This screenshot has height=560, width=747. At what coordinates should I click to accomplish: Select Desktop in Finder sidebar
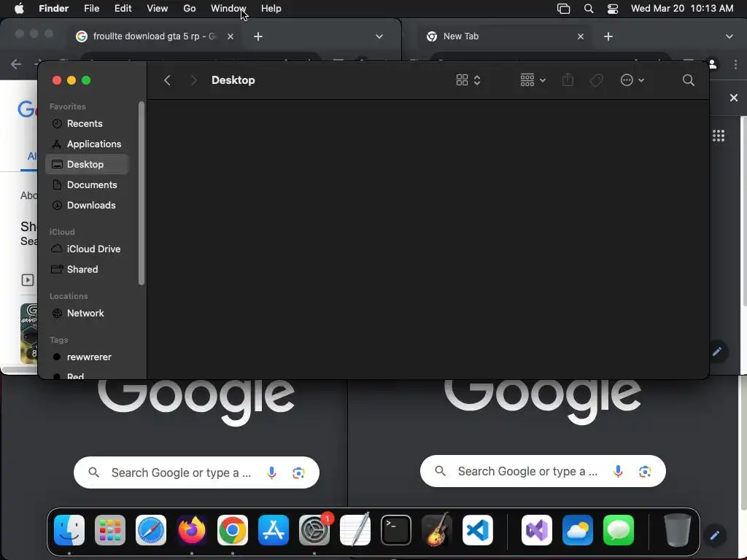coord(88,164)
